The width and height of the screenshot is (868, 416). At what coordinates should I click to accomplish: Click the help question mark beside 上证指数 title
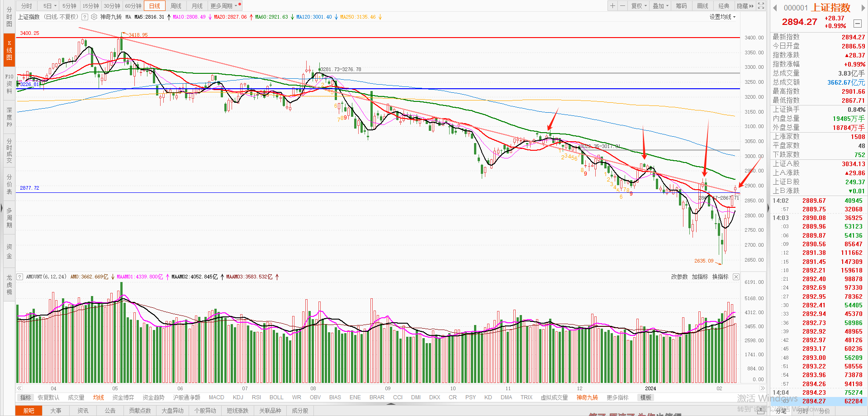coord(85,17)
